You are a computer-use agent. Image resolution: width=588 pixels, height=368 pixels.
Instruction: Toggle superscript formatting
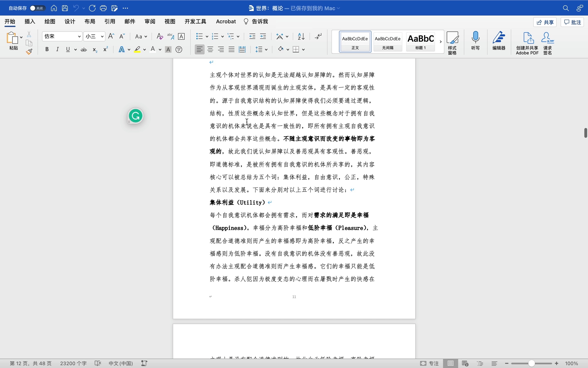pos(106,49)
